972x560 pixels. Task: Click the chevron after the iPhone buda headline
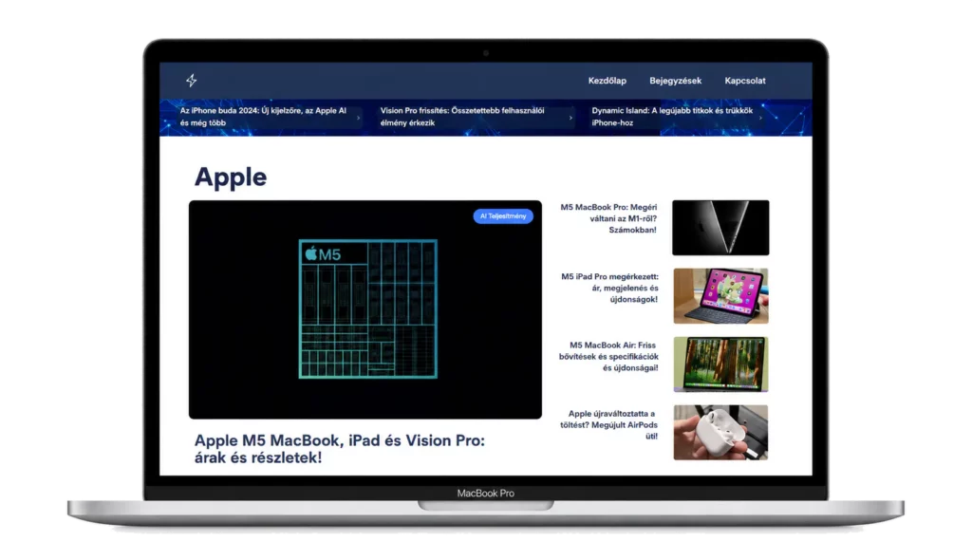358,118
